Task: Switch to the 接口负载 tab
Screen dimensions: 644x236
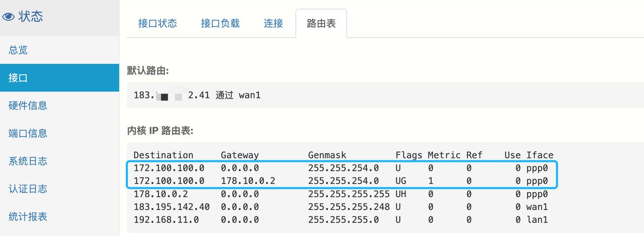Action: (x=220, y=24)
